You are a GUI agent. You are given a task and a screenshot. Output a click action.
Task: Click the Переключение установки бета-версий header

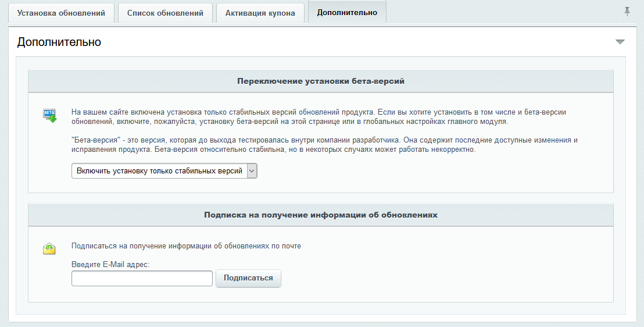click(320, 81)
